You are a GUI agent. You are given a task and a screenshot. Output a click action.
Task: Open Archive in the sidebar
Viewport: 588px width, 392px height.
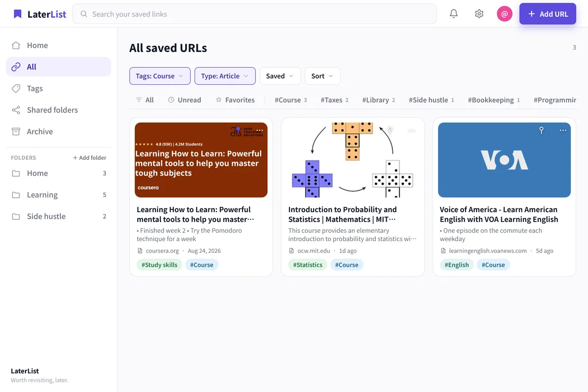click(x=58, y=131)
